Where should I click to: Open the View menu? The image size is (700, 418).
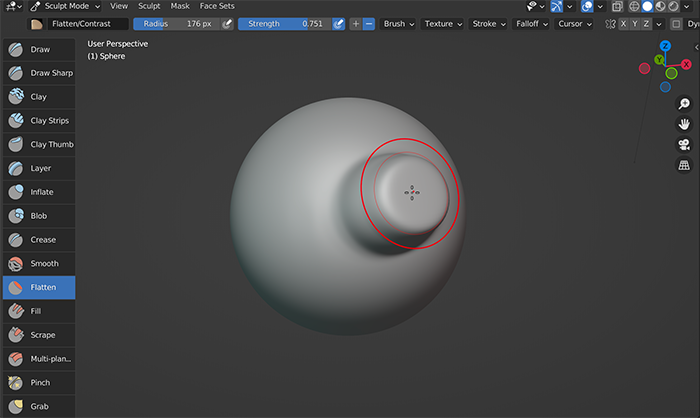(x=119, y=6)
